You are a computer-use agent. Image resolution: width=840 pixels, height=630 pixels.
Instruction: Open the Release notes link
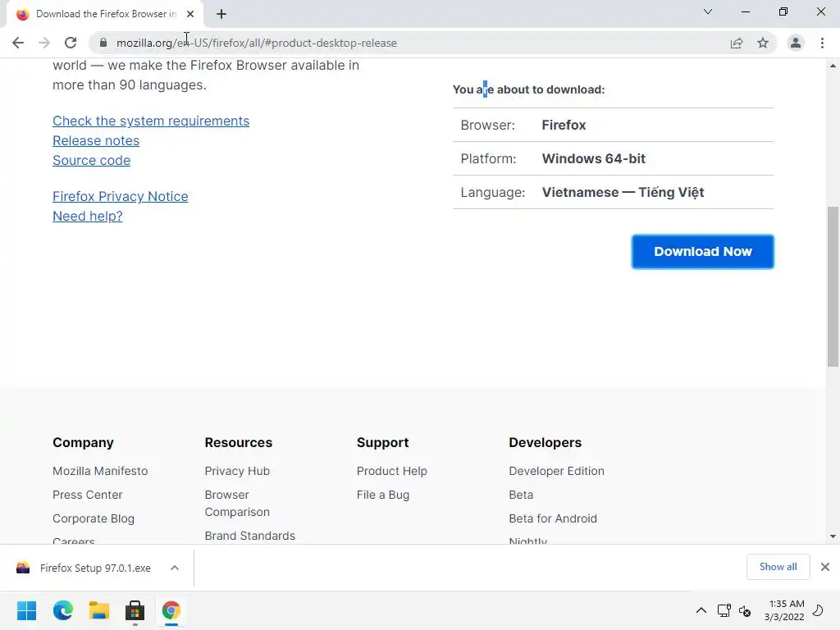pos(96,141)
